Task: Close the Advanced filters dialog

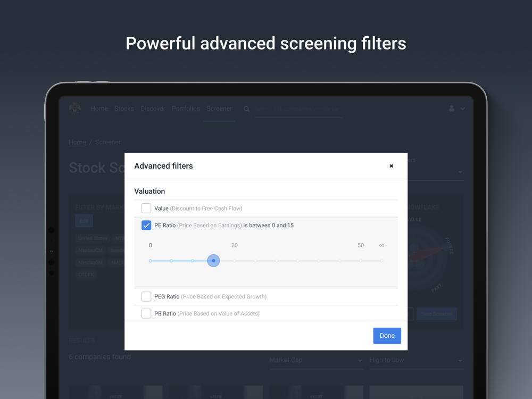Action: 392,166
